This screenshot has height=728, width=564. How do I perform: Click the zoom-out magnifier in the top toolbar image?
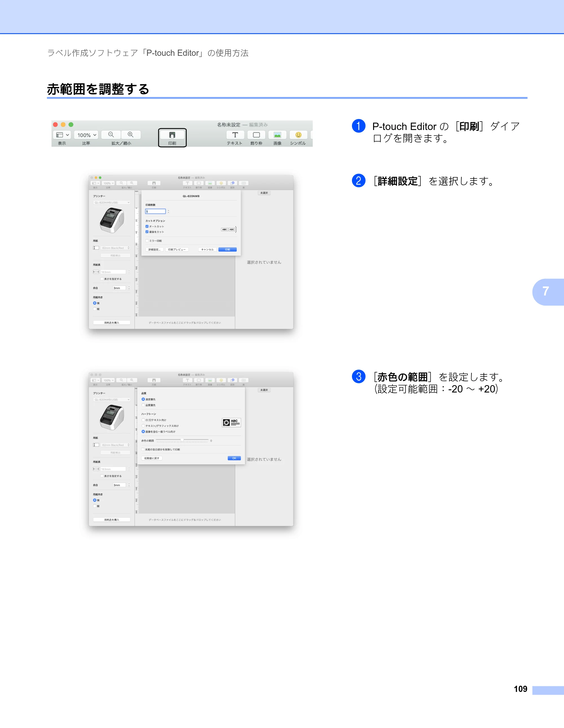click(x=111, y=135)
